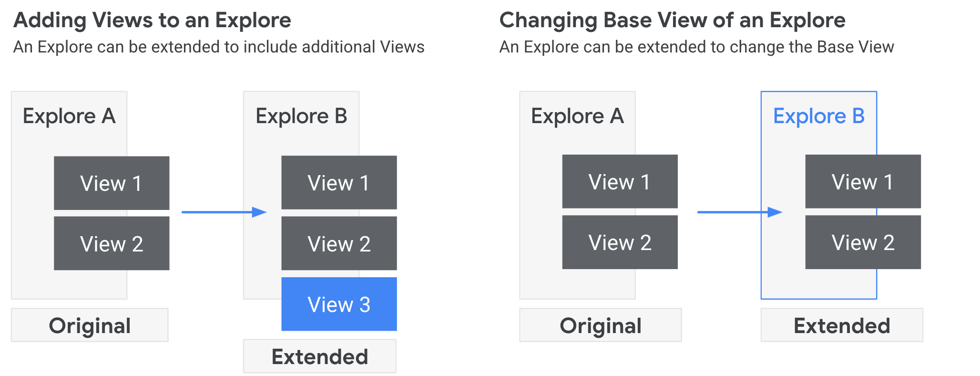This screenshot has height=376, width=980.
Task: Click the Adding Views to an Explore heading
Action: [152, 20]
